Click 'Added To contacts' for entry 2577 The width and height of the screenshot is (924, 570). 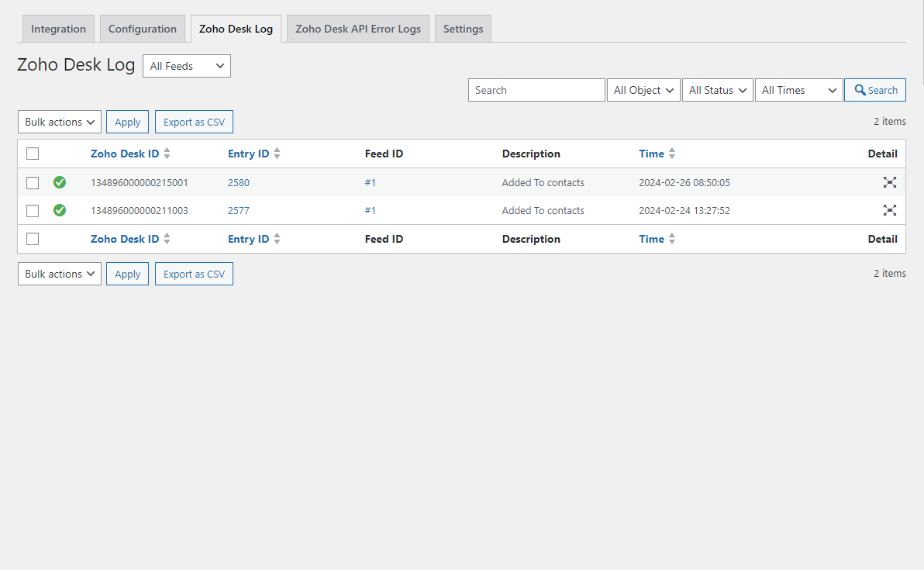[543, 210]
